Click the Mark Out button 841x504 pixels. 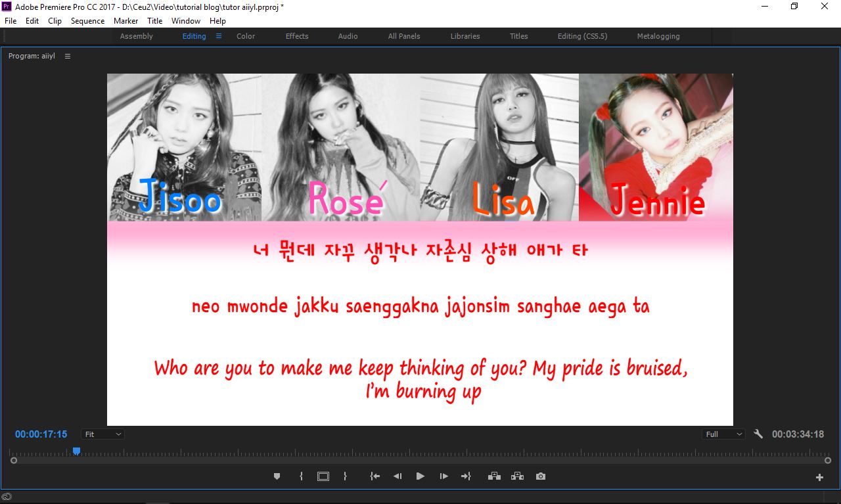pyautogui.click(x=345, y=476)
